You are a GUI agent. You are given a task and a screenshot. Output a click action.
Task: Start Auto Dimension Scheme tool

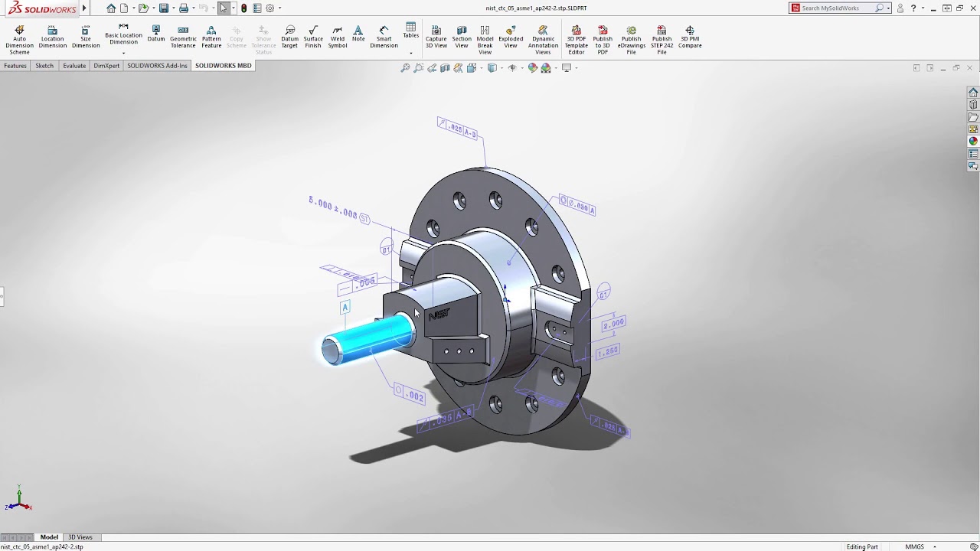19,40
